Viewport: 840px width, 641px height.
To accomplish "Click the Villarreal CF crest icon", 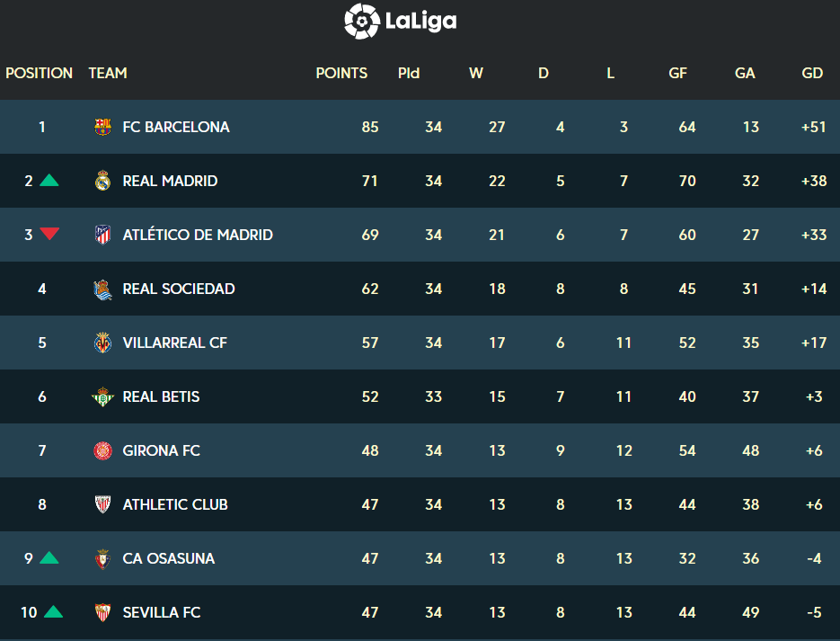I will 102,343.
